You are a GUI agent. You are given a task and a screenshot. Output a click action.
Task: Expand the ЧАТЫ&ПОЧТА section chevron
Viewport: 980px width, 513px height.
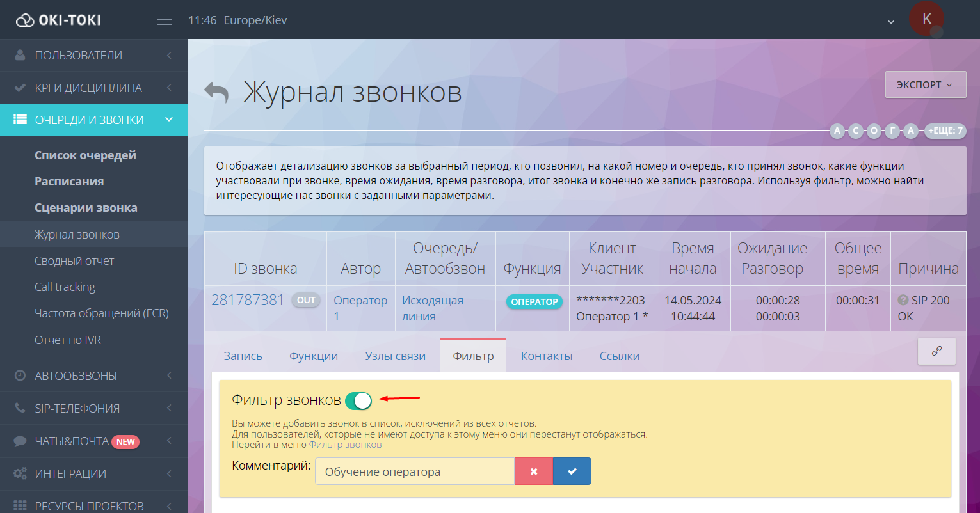tap(169, 441)
